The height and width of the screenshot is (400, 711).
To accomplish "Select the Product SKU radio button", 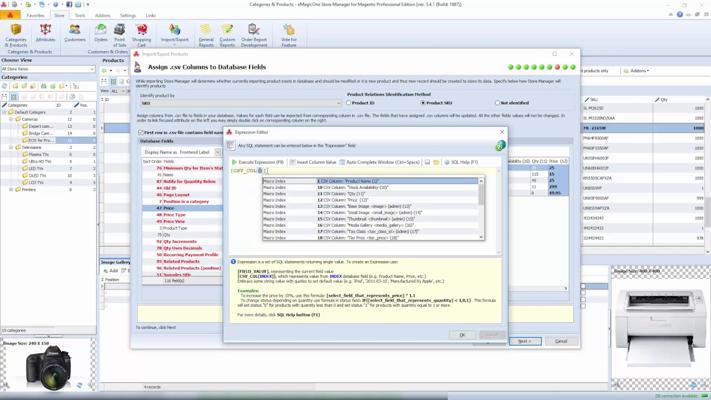I will click(x=423, y=103).
